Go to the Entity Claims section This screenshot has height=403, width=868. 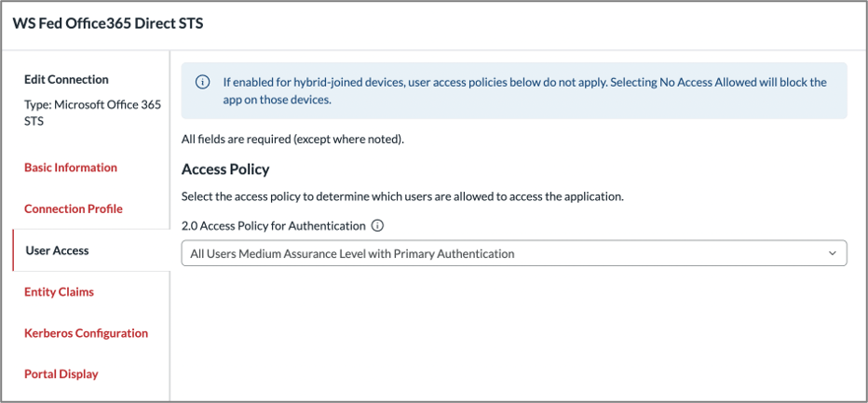pos(60,291)
